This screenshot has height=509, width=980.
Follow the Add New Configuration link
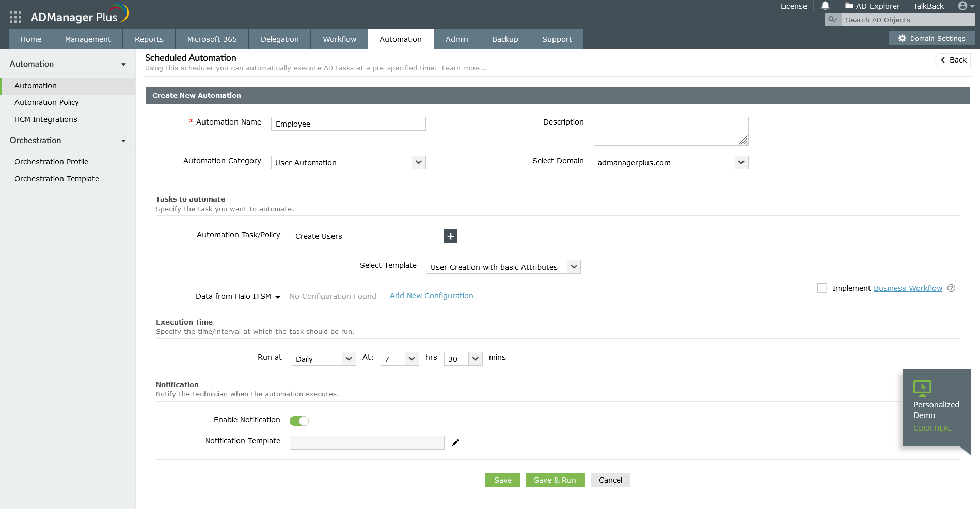(431, 296)
